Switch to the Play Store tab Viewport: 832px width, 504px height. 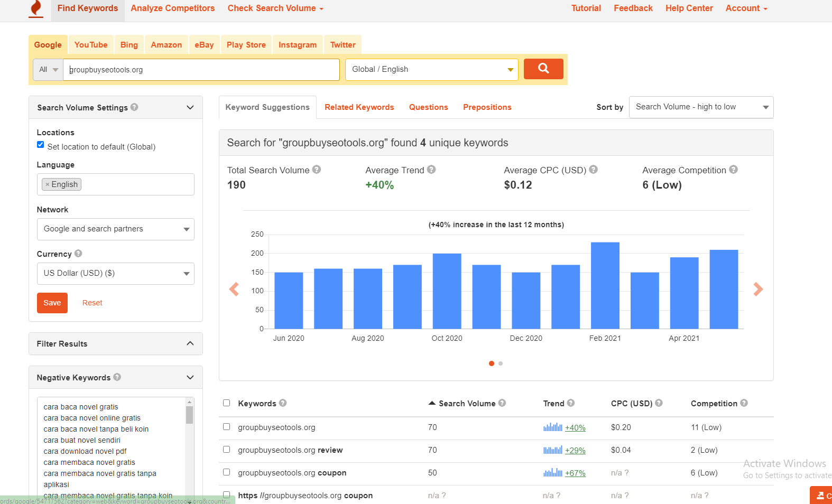pos(246,44)
